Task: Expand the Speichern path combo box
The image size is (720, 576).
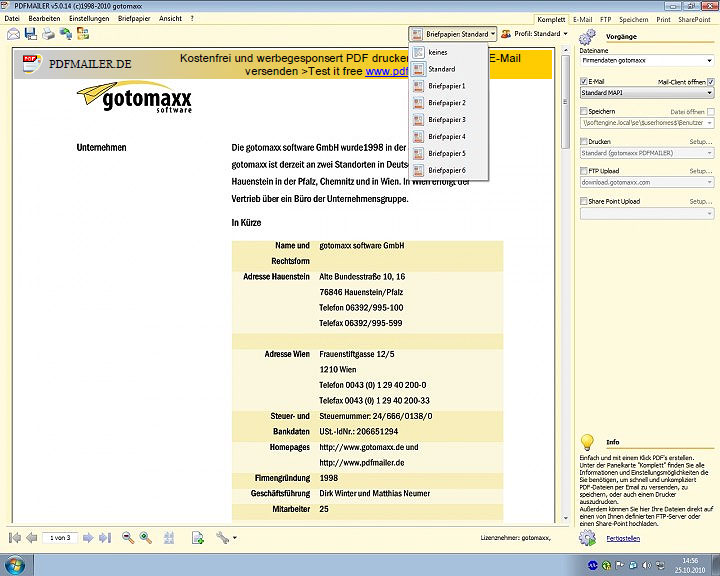Action: click(709, 123)
